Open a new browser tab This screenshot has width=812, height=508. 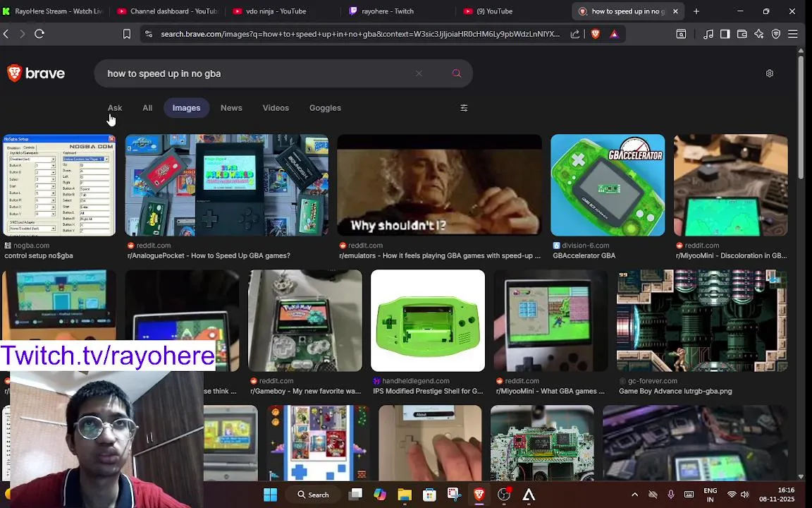(x=696, y=11)
